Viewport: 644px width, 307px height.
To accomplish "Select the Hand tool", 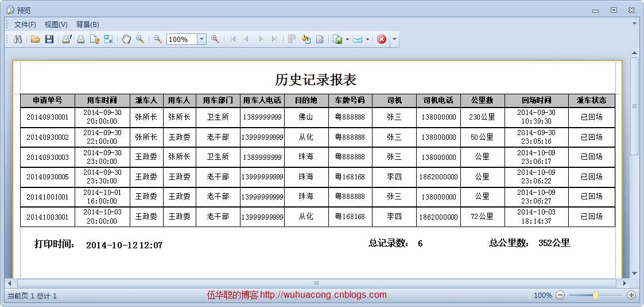I will 126,40.
